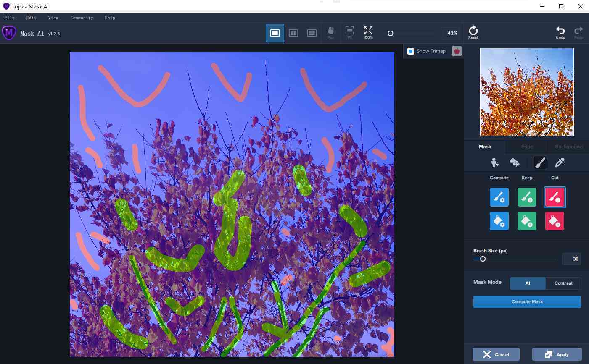Click the zoom slider handle
The width and height of the screenshot is (589, 364).
[x=390, y=33]
